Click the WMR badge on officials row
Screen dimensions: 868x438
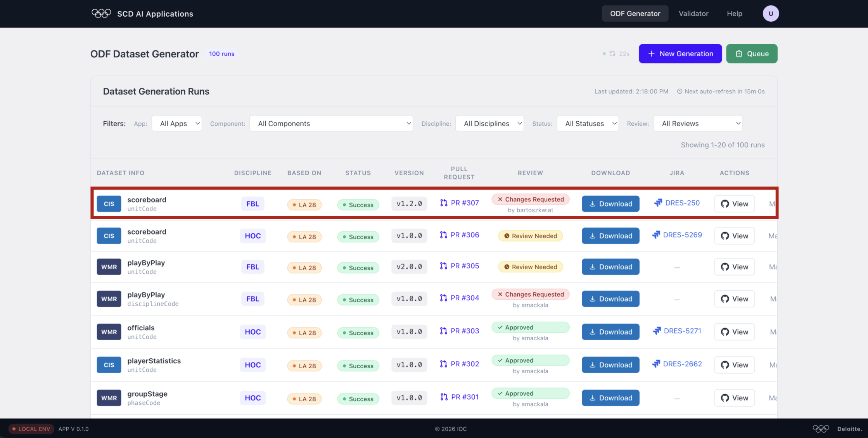pyautogui.click(x=109, y=332)
